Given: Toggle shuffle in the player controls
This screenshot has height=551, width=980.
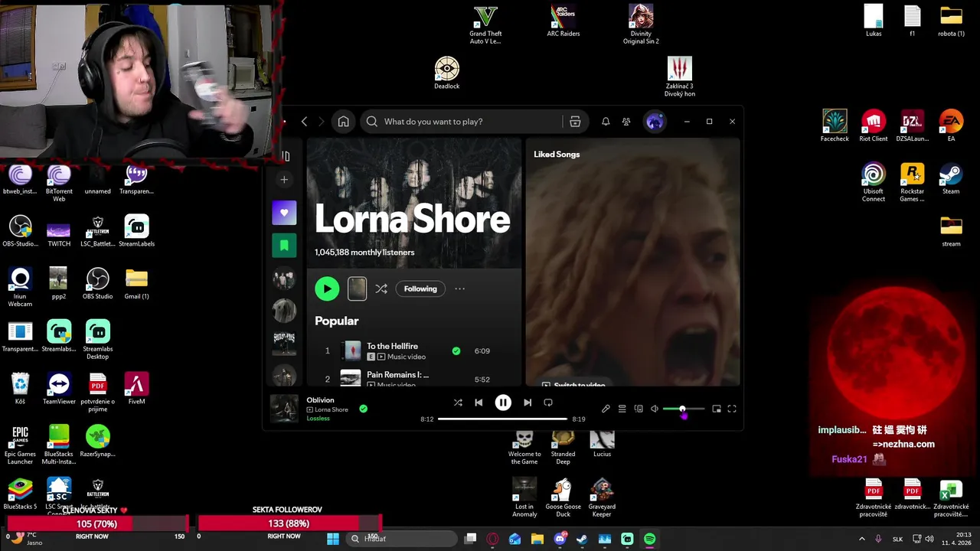Looking at the screenshot, I should (x=458, y=403).
